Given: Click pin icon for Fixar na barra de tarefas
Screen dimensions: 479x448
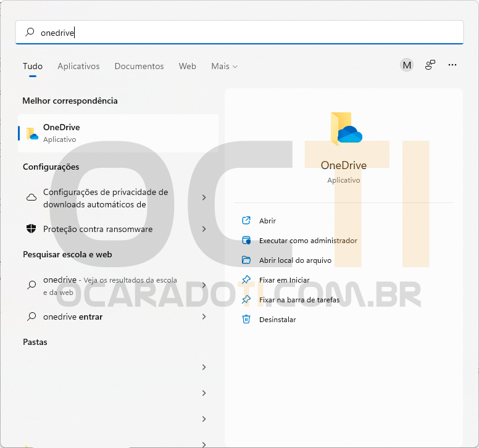Looking at the screenshot, I should (x=246, y=299).
